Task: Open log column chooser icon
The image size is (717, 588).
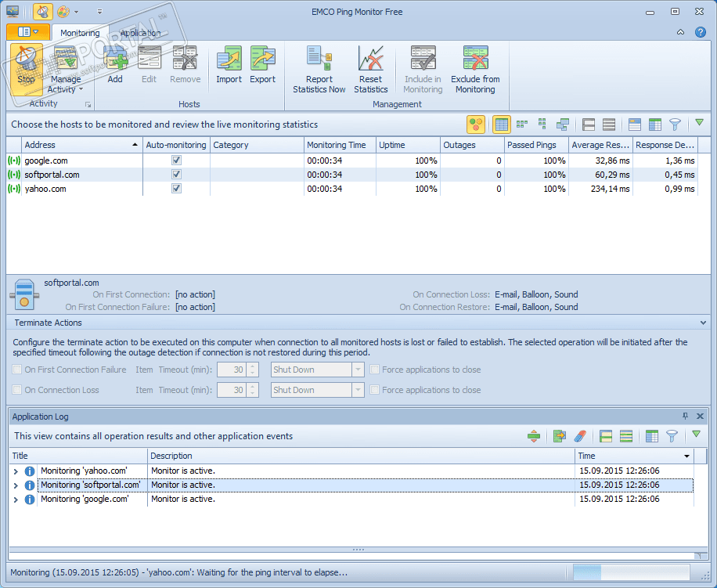Action: (651, 436)
